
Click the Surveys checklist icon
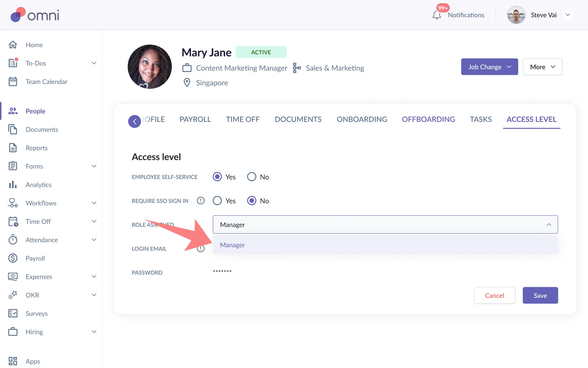[x=13, y=313]
